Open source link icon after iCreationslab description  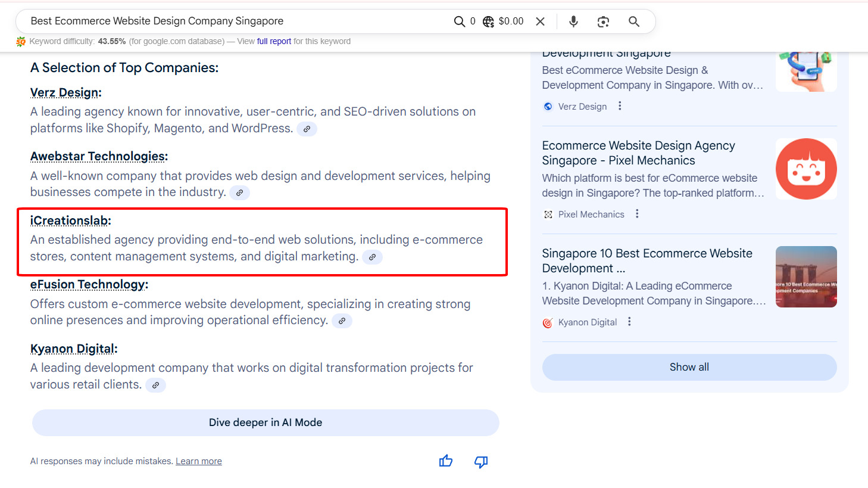pos(372,257)
